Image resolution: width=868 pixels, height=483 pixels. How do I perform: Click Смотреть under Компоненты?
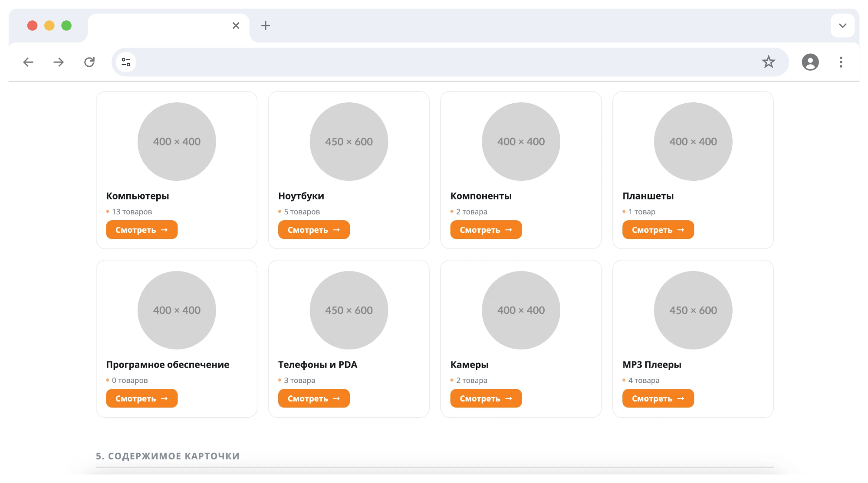click(486, 230)
